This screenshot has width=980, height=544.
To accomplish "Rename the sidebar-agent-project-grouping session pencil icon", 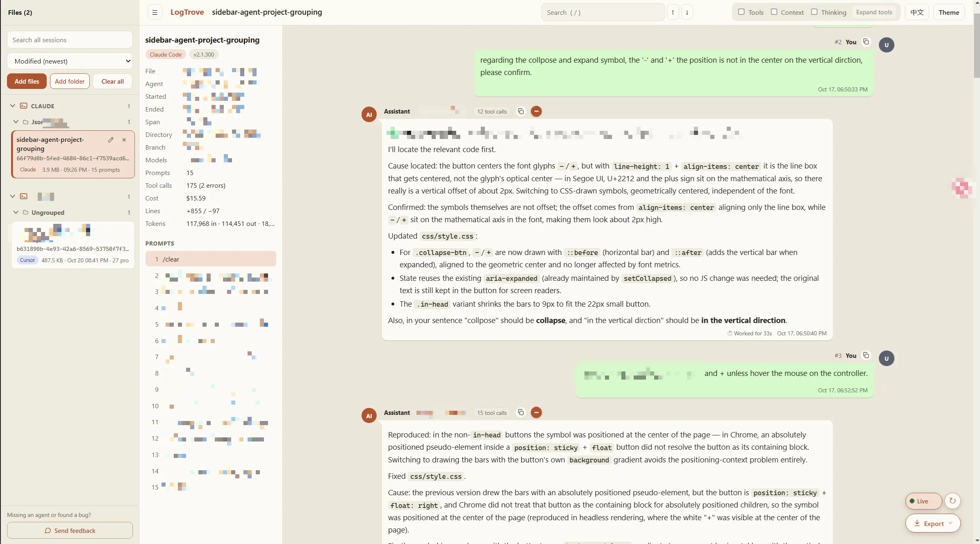I will pyautogui.click(x=111, y=140).
